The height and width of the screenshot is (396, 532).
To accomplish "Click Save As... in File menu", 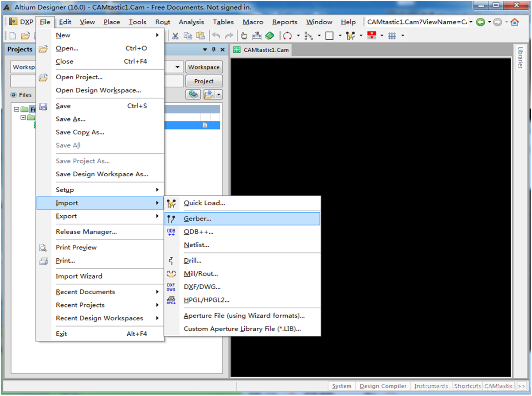I will point(100,119).
